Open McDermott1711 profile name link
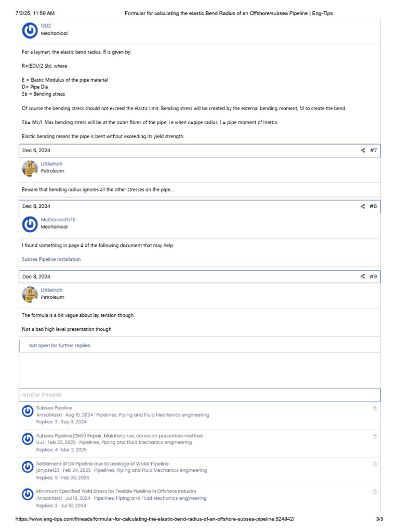Screen dimensions: 399x532 click(58, 220)
